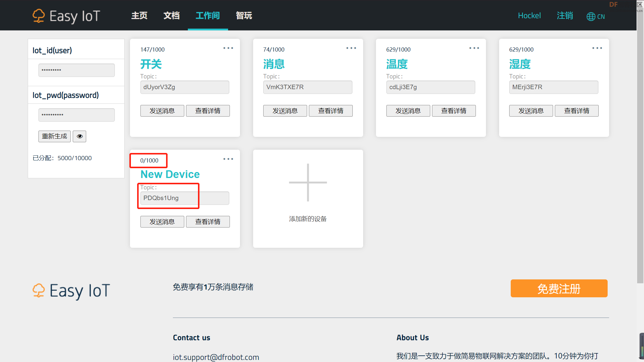
Task: Click the Contact us heading
Action: coord(191,338)
